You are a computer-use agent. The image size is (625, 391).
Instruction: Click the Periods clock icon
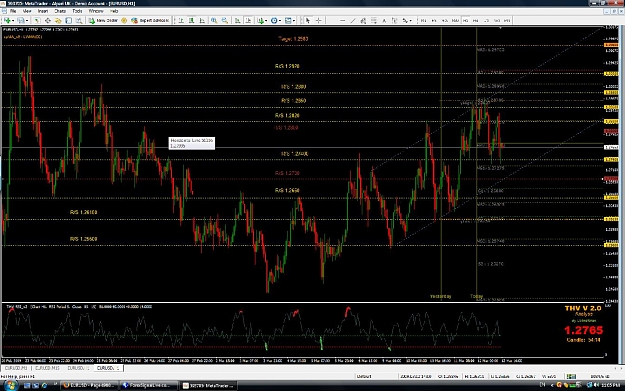(x=274, y=20)
